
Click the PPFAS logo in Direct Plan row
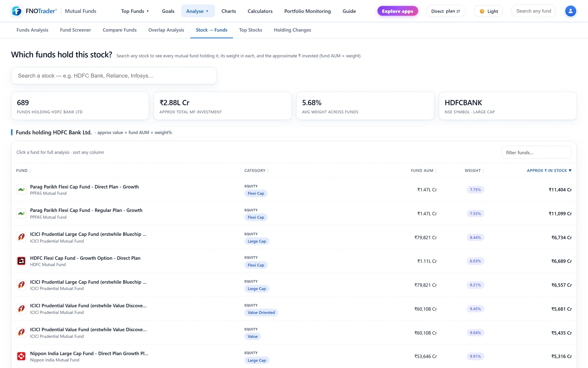(21, 190)
